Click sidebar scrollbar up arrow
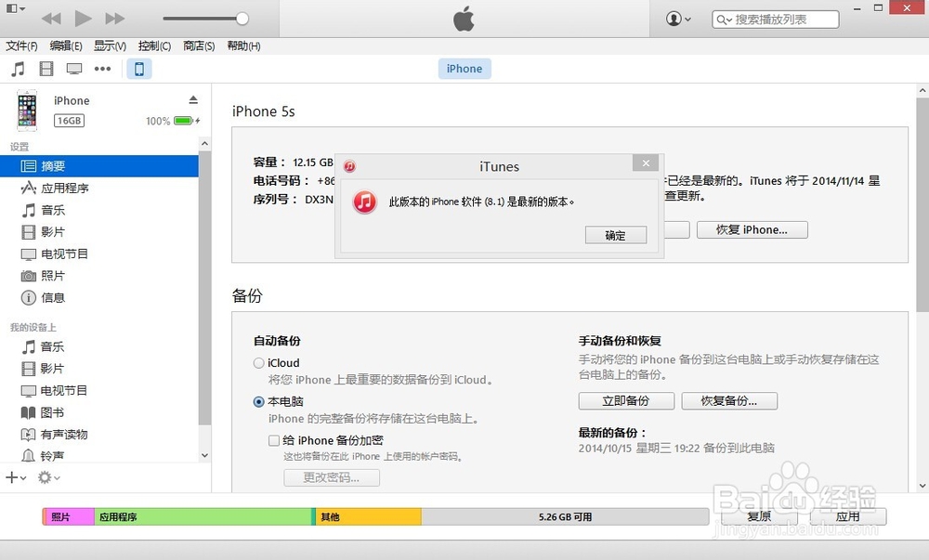This screenshot has width=929, height=560. click(x=205, y=144)
